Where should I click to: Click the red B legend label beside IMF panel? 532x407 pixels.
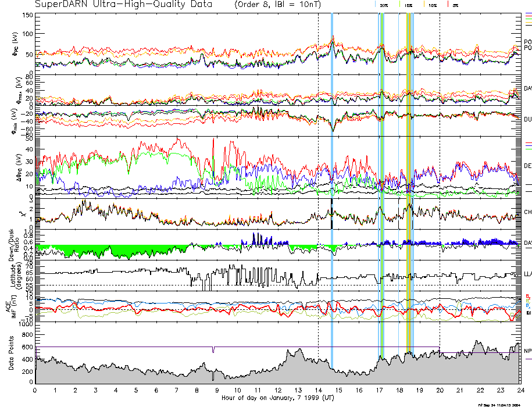(527, 296)
